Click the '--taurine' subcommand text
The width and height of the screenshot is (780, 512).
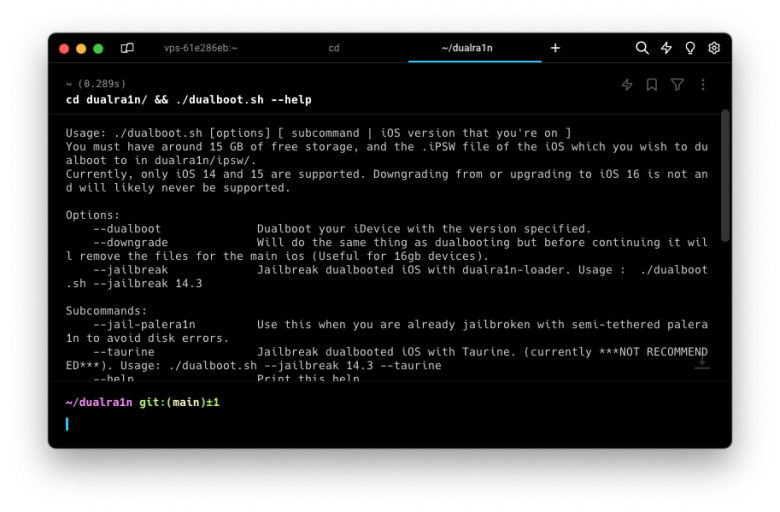tap(123, 352)
